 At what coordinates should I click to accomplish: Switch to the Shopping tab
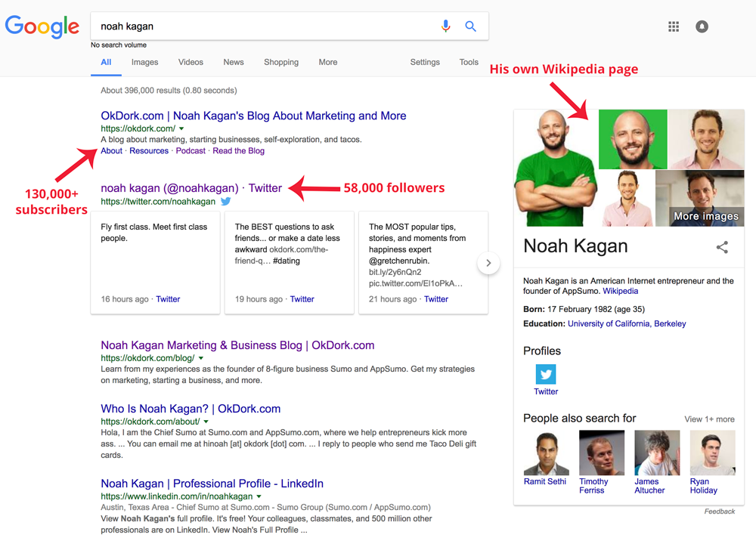(281, 62)
